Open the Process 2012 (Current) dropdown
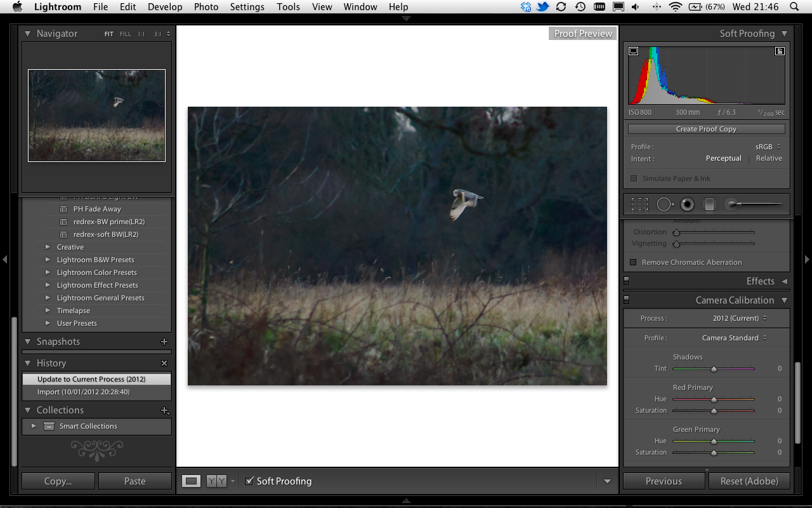812x508 pixels. (x=740, y=318)
